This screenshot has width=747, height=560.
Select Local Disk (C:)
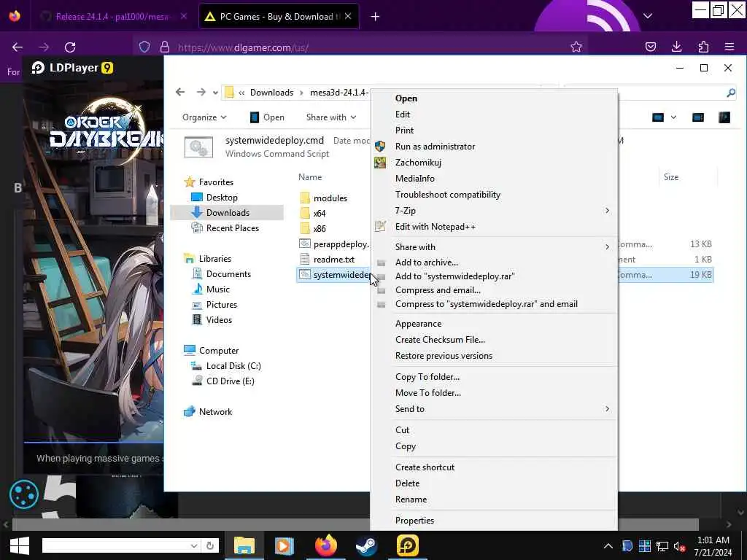pyautogui.click(x=233, y=366)
